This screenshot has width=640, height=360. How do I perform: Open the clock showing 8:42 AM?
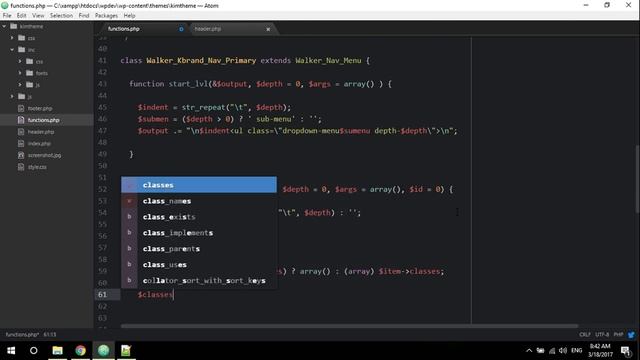(600, 351)
